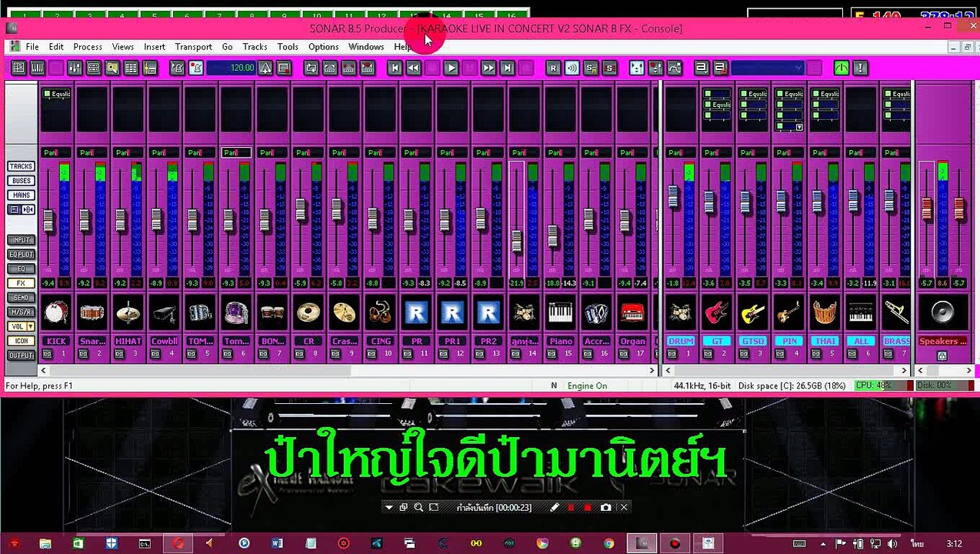
Task: Adjust the KICK track volume fader
Action: (48, 221)
